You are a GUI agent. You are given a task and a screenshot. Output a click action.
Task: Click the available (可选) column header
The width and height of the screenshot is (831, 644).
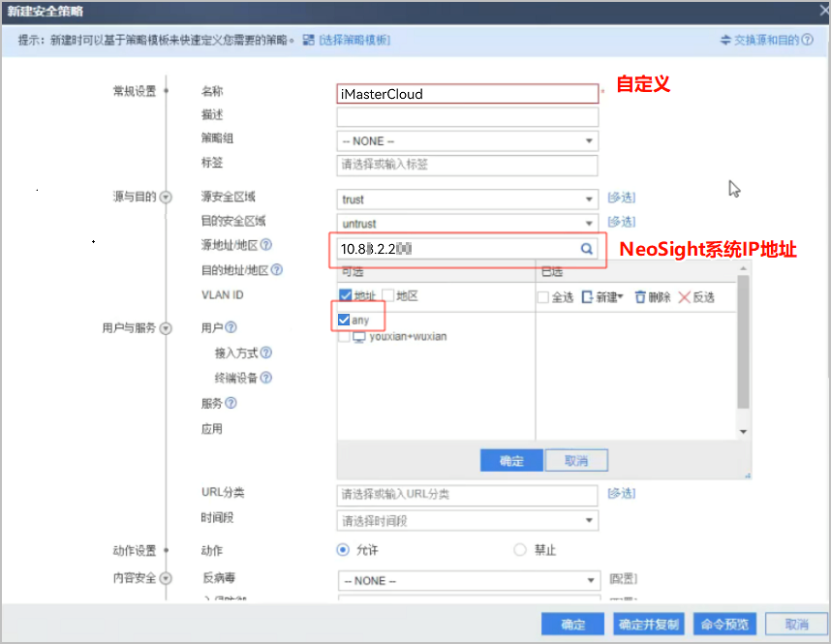(352, 271)
